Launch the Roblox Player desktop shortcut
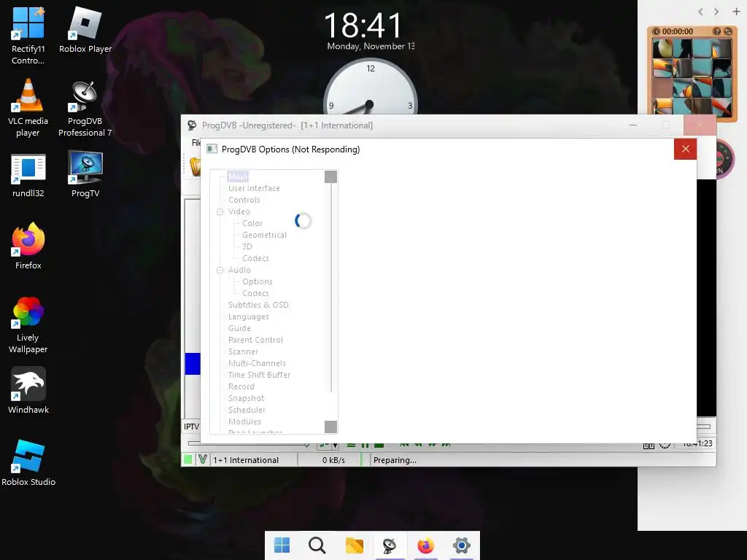Viewport: 747px width, 560px height. pos(85,31)
